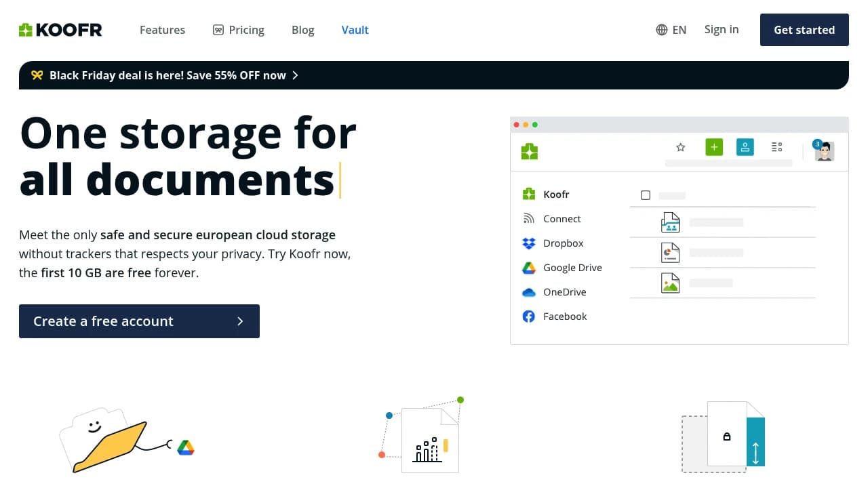Click the globe language icon
Screen dimensions: 868x488
coord(662,30)
